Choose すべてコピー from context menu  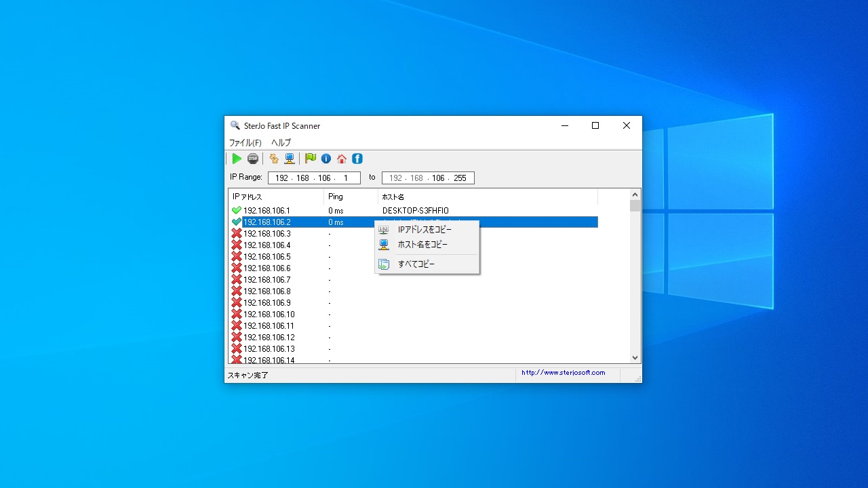[427, 264]
